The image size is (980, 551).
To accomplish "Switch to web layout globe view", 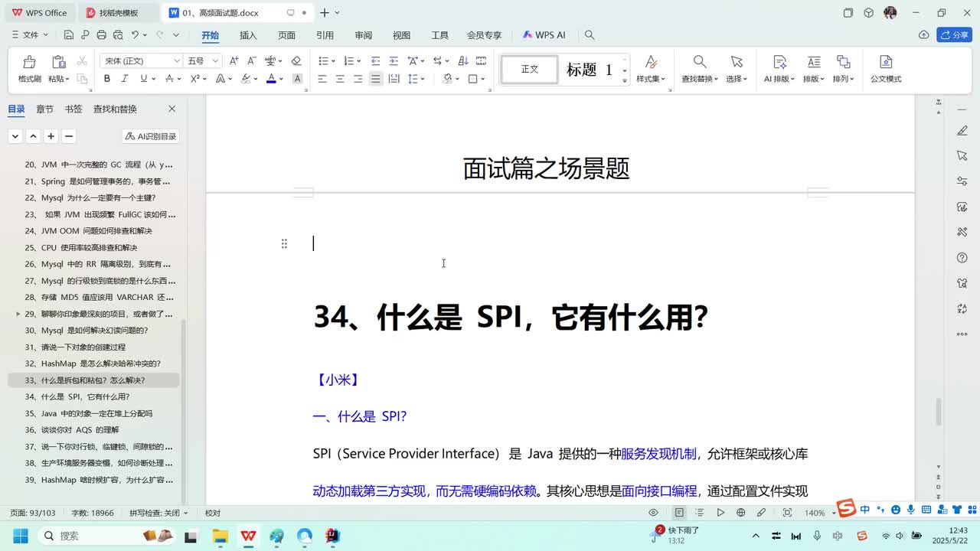I will [x=741, y=513].
